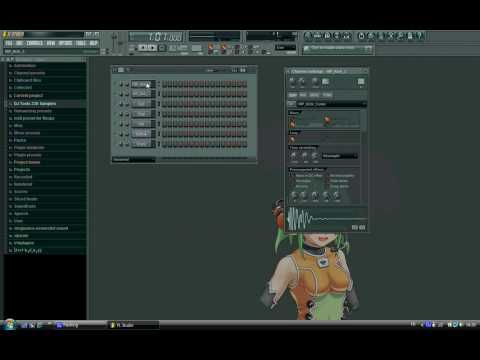Click the Record button in transport panel

[x=162, y=48]
